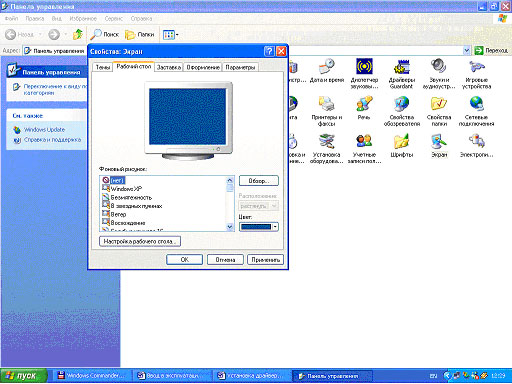Click the Отмена button
512x384 pixels.
[225, 259]
